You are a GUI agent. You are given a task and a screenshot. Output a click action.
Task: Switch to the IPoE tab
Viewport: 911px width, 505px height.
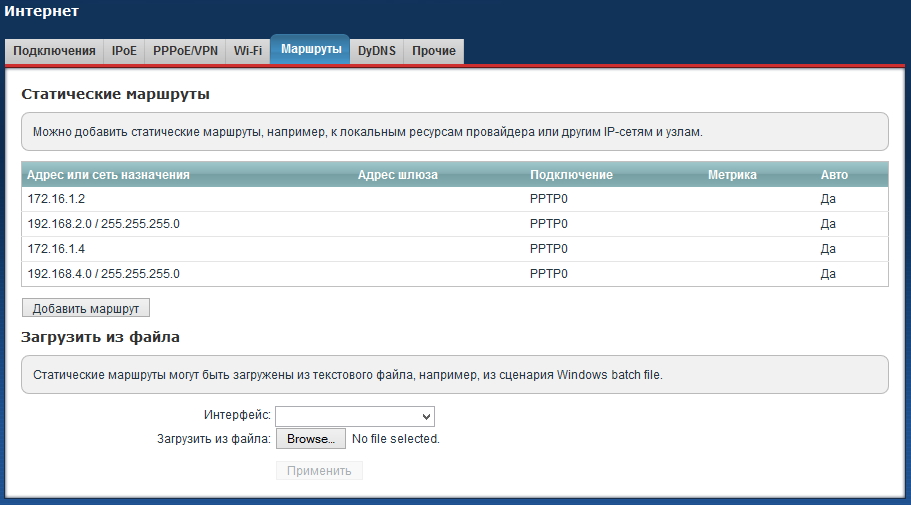124,51
